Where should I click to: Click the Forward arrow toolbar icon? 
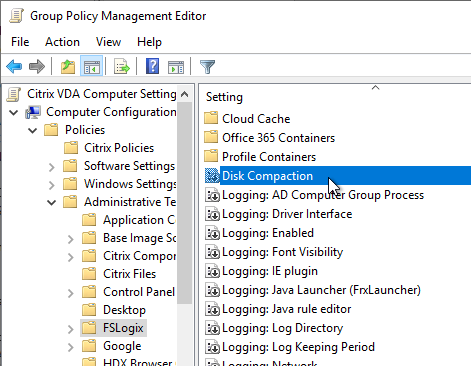pyautogui.click(x=37, y=66)
